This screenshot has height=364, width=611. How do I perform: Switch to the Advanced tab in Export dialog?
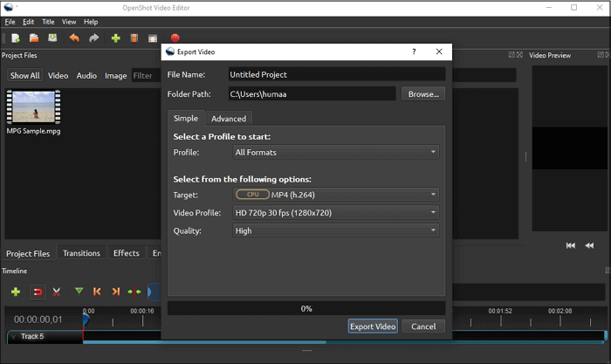coord(229,119)
